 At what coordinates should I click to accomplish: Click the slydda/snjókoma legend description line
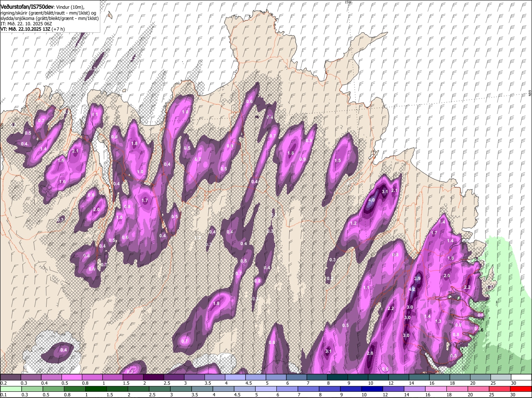point(49,18)
